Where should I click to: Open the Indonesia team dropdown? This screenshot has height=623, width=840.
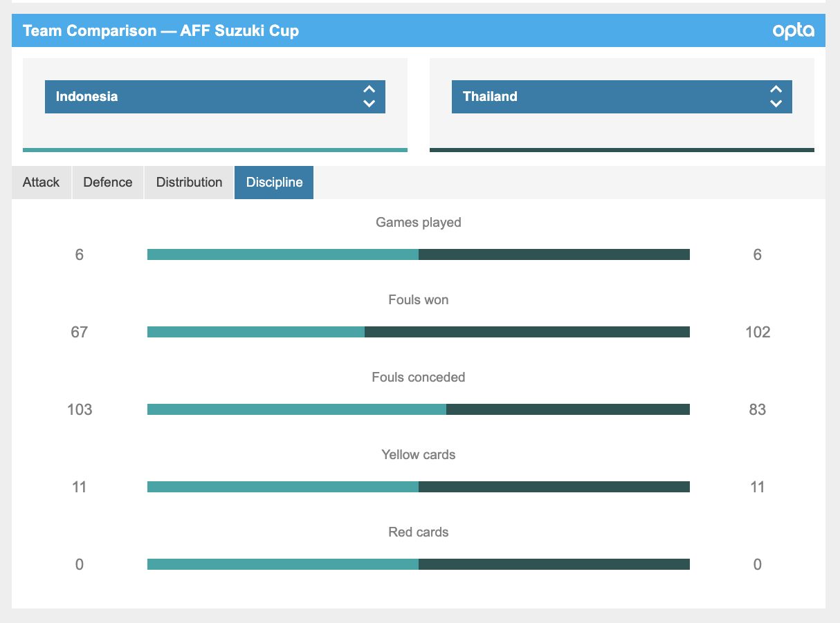click(215, 97)
